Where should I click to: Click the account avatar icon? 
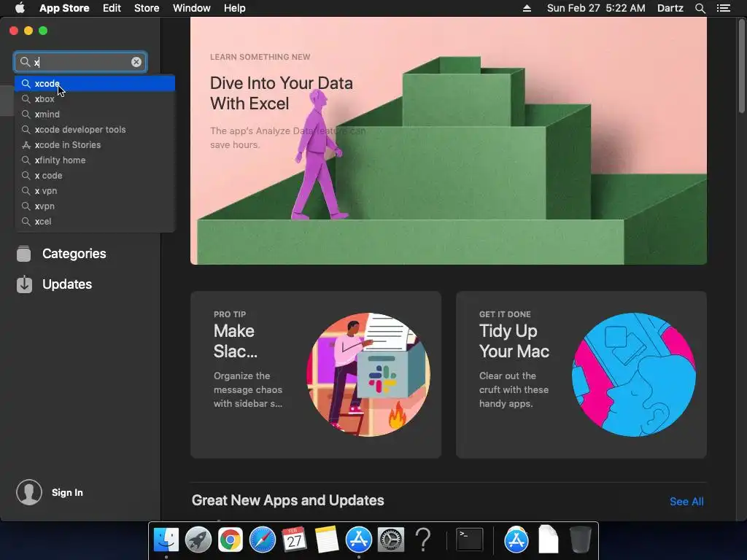point(29,492)
